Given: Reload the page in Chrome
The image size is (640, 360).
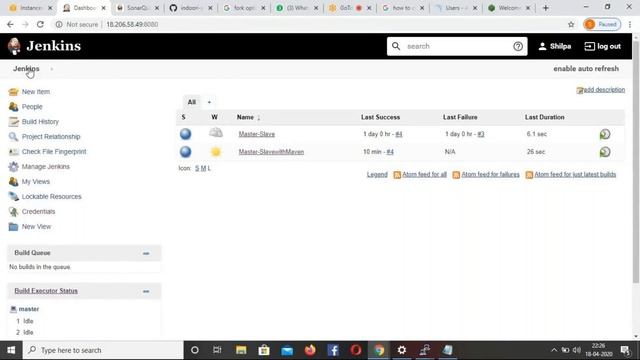Looking at the screenshot, I should tap(40, 24).
